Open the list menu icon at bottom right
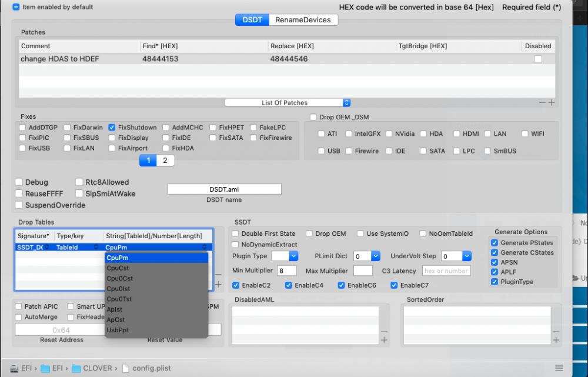Screen dimensions: 588x377 tap(559, 368)
